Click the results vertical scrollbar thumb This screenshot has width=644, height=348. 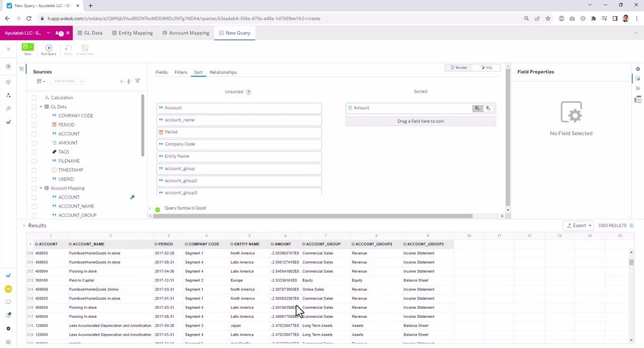[631, 262]
